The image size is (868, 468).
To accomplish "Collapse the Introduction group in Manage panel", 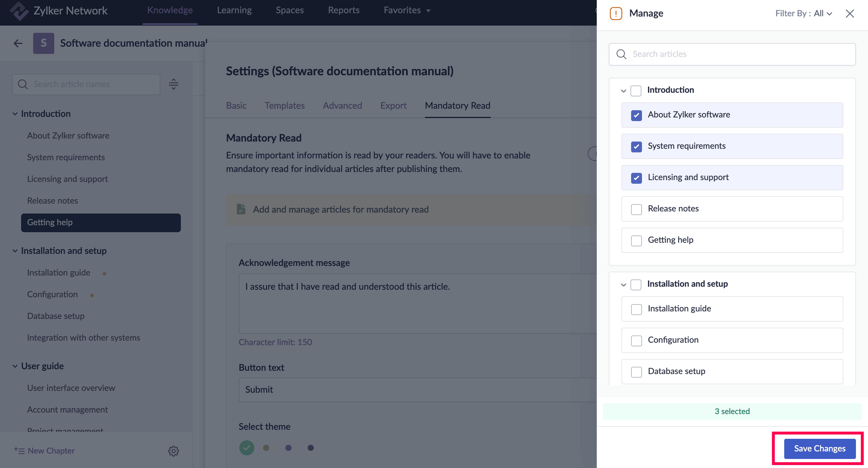I will pos(623,91).
